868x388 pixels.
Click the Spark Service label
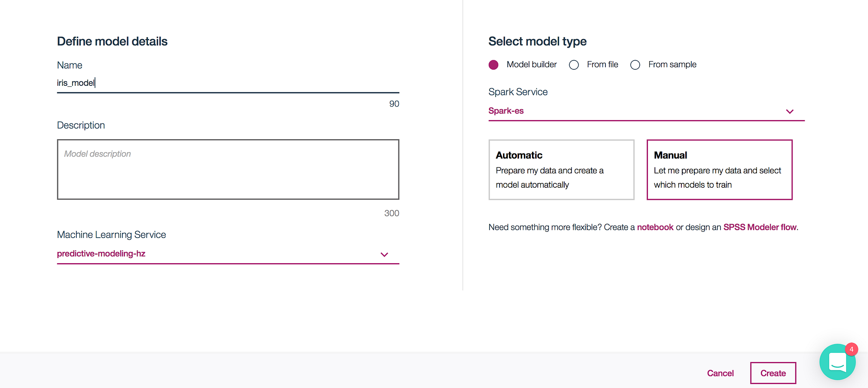[518, 92]
